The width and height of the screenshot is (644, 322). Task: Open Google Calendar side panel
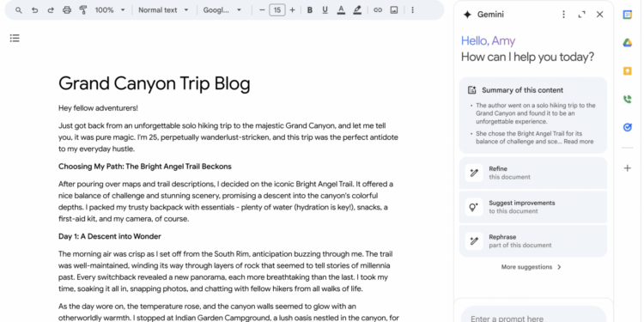tap(627, 15)
